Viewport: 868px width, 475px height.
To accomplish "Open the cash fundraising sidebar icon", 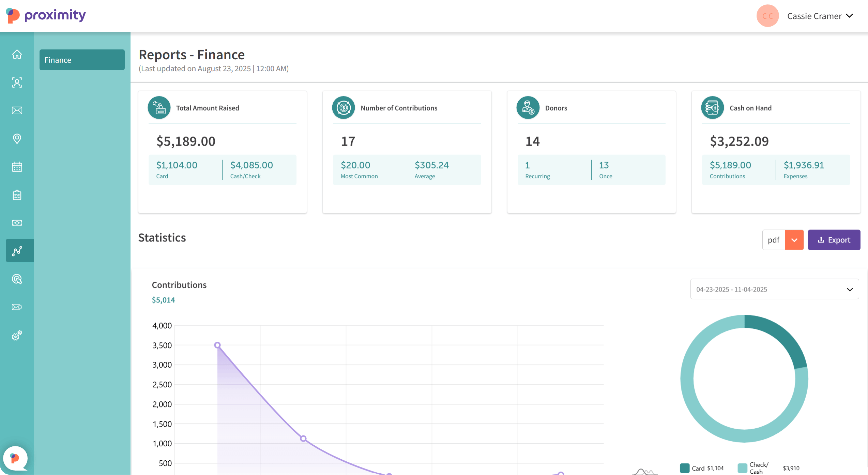I will (17, 223).
